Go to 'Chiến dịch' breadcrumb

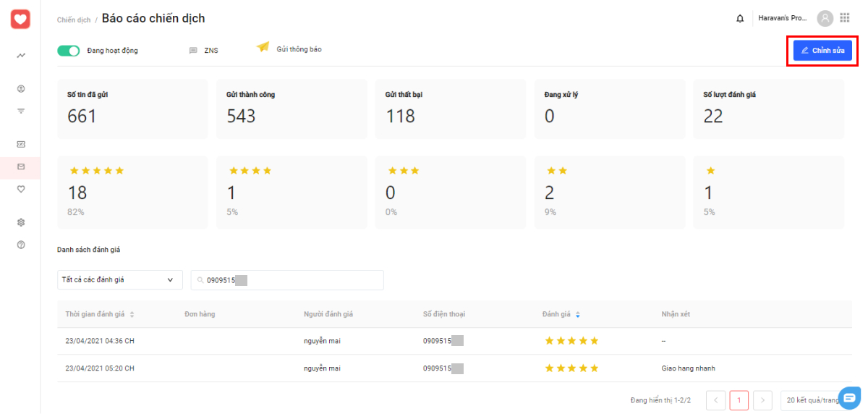click(74, 20)
